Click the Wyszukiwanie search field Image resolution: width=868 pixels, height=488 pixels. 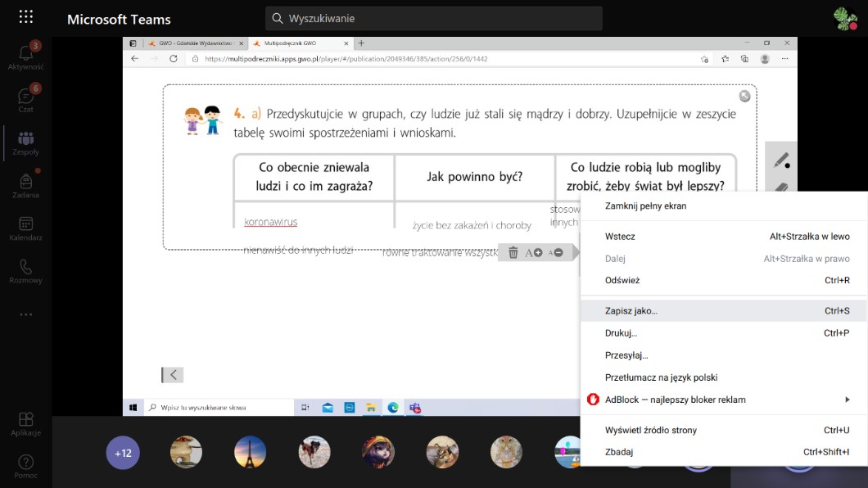click(x=434, y=18)
